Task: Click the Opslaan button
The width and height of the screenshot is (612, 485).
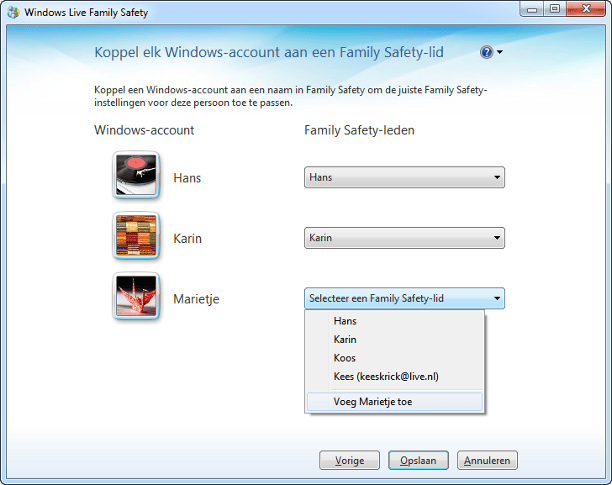Action: tap(418, 460)
